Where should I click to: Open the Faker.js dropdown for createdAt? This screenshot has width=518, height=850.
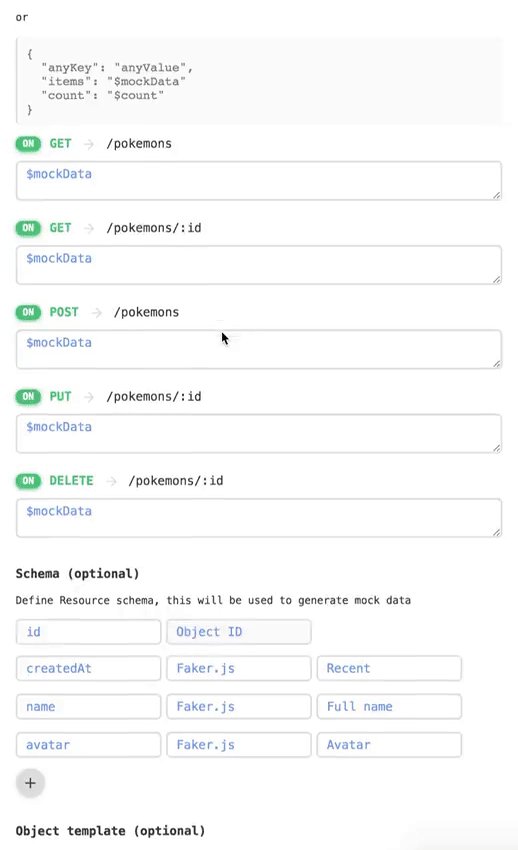point(239,668)
